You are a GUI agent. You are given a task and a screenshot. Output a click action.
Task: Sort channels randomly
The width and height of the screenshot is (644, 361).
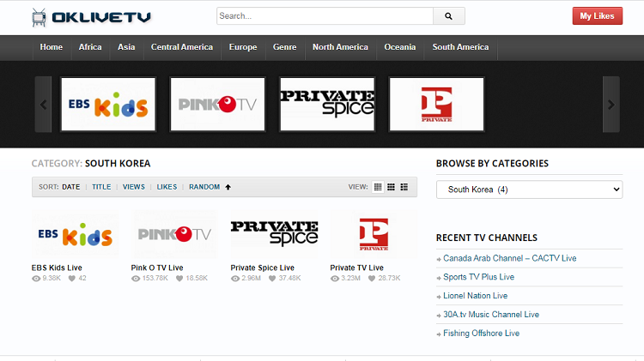point(204,187)
